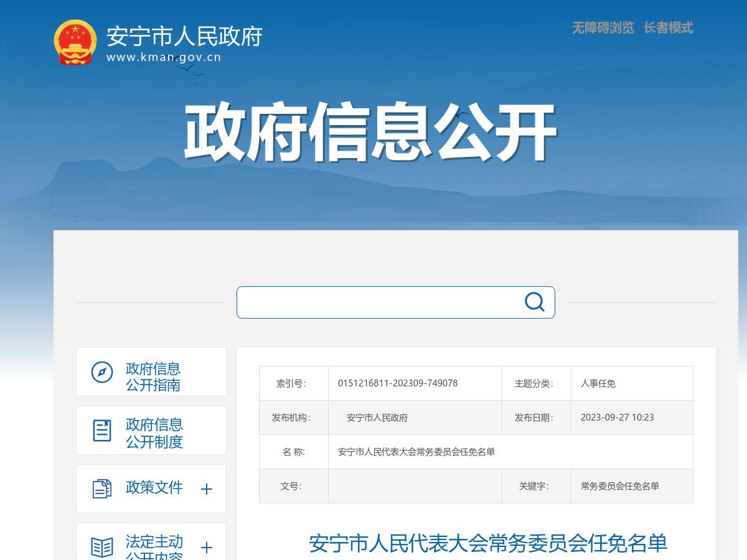Collapse any open section via 政策文件 plus control

(206, 489)
